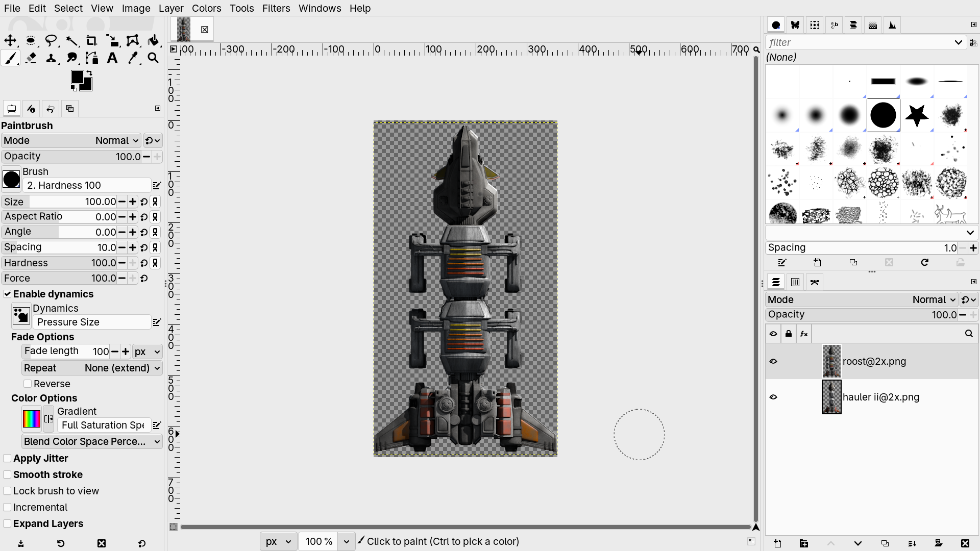Select the star-shaped brush

coord(917,115)
